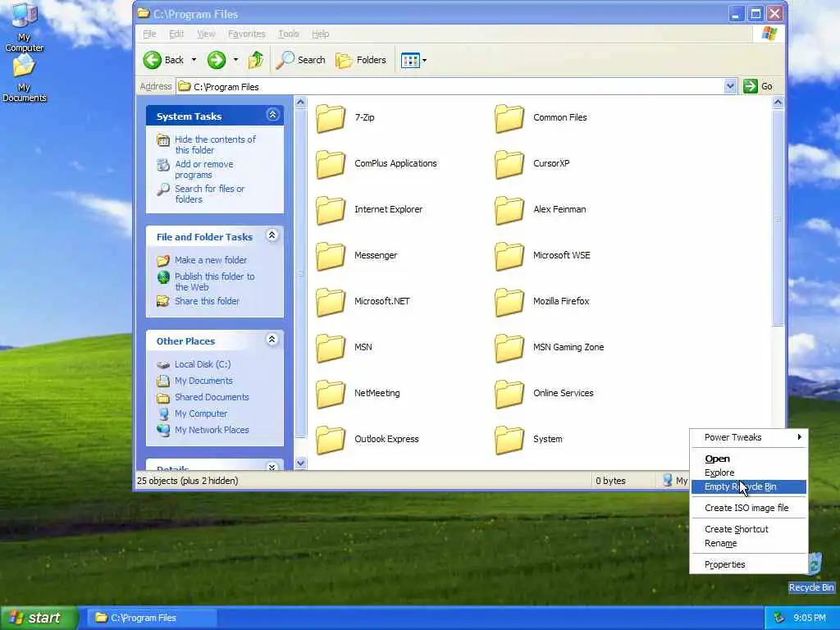The width and height of the screenshot is (840, 630).
Task: Select the ComPlus Applications folder icon
Action: (331, 164)
